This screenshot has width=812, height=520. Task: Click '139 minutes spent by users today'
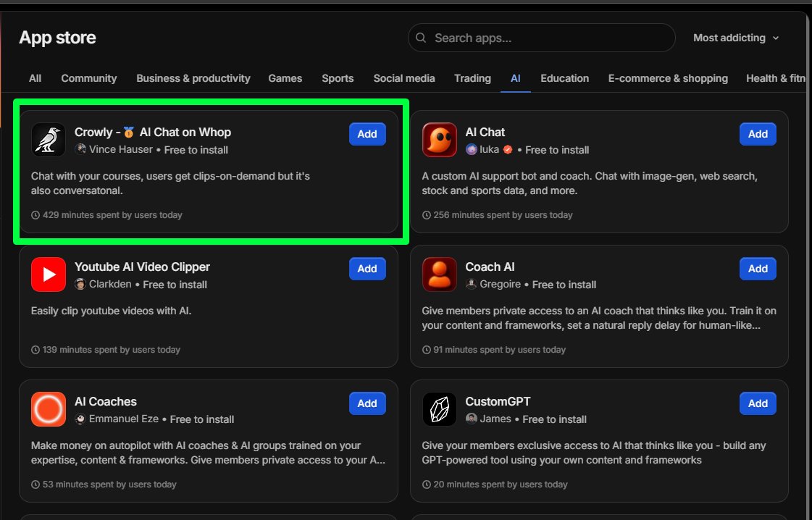[x=112, y=350]
